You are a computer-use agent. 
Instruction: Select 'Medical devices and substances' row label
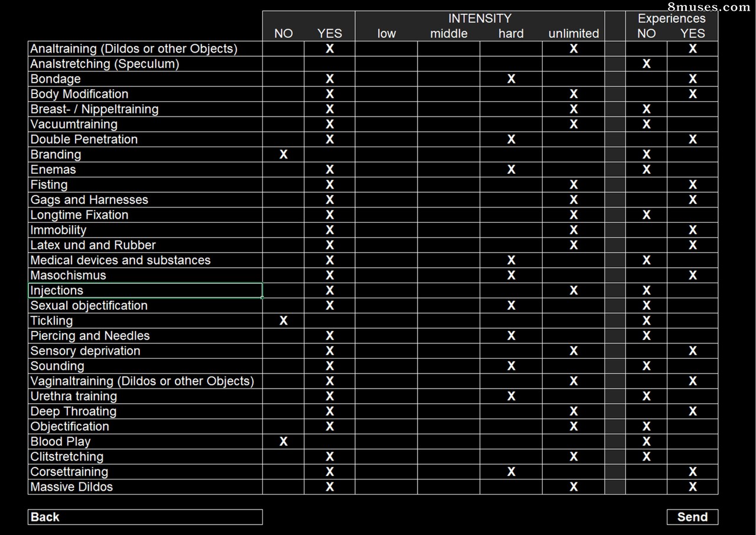(120, 260)
